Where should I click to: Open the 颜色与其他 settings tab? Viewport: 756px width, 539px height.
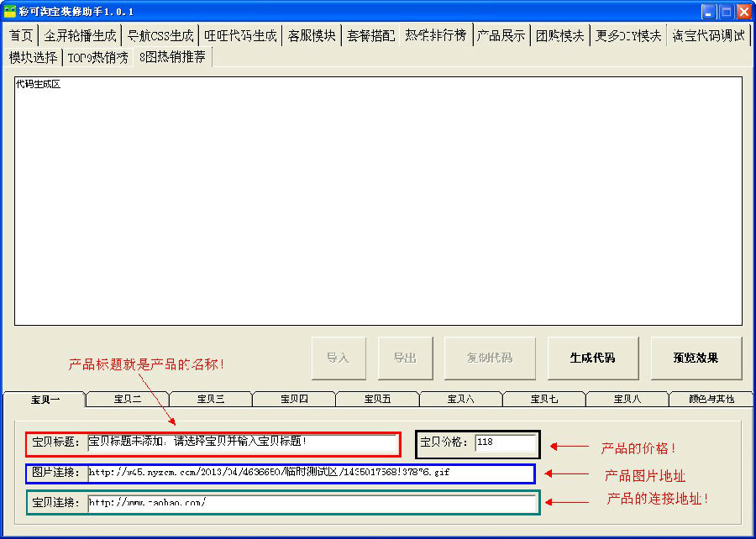tap(711, 399)
